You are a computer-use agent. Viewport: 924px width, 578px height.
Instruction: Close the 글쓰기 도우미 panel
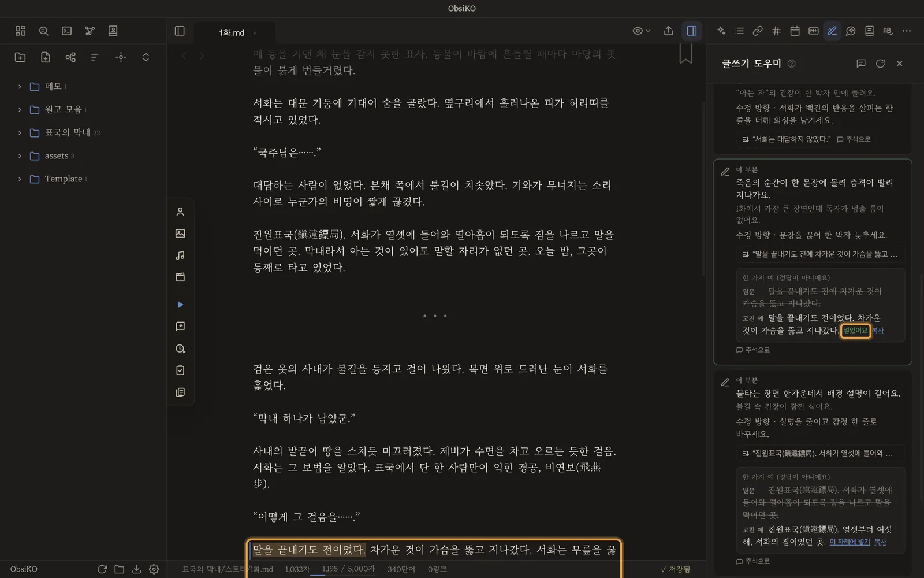click(899, 64)
